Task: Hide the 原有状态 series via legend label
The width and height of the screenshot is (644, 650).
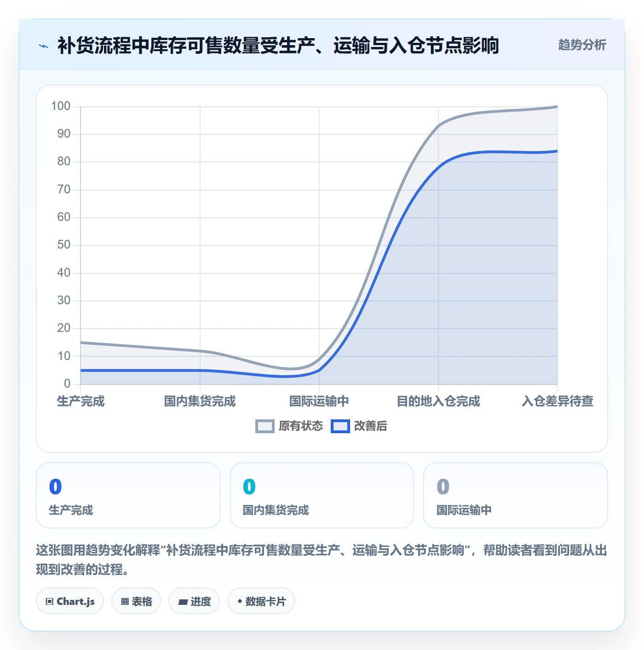Action: tap(301, 426)
